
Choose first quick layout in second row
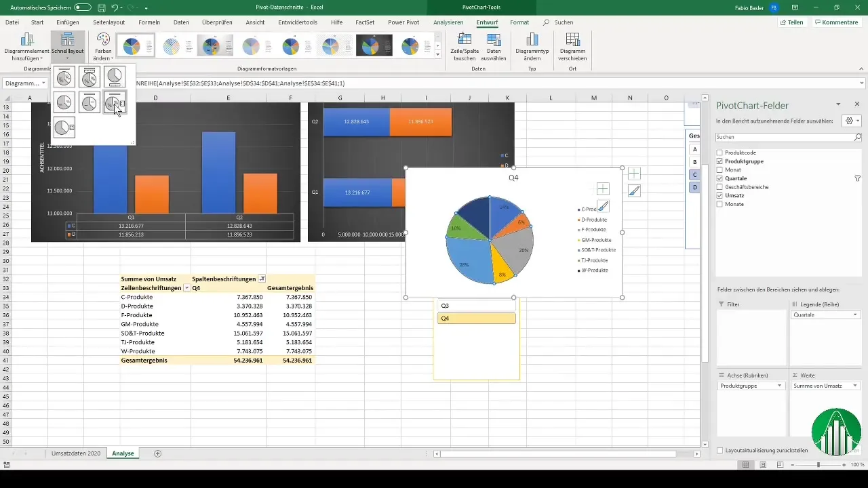coord(64,102)
